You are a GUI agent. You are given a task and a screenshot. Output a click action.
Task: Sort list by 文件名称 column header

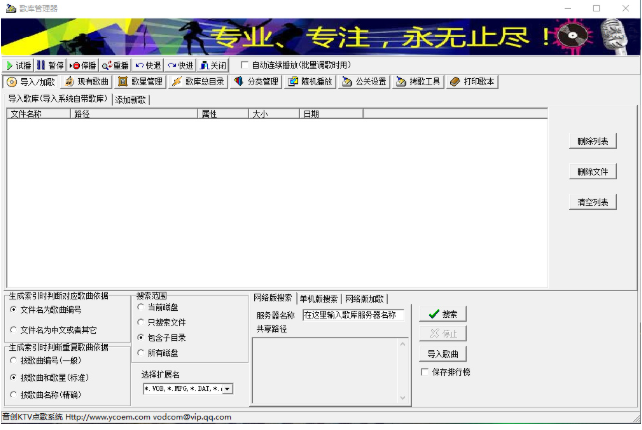38,114
